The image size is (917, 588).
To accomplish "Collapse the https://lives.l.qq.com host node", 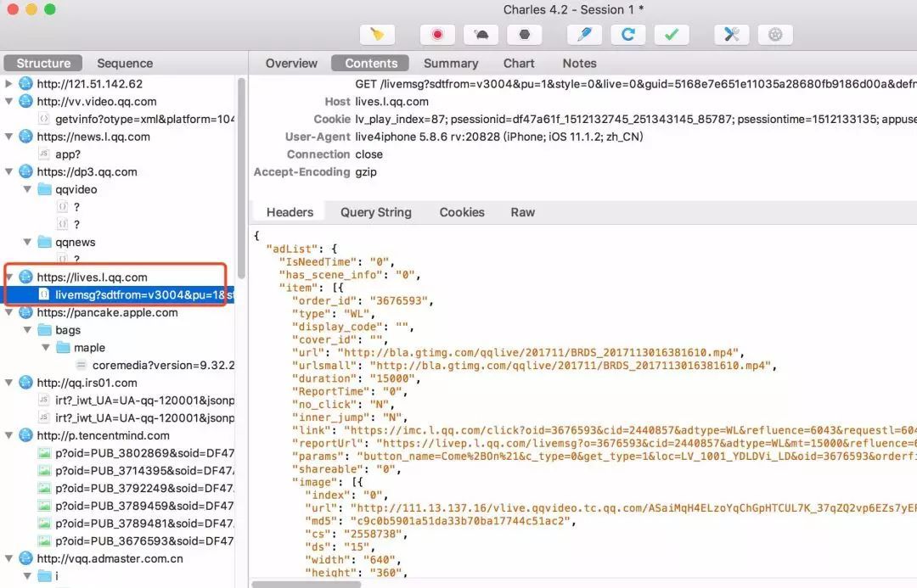I will pyautogui.click(x=9, y=277).
